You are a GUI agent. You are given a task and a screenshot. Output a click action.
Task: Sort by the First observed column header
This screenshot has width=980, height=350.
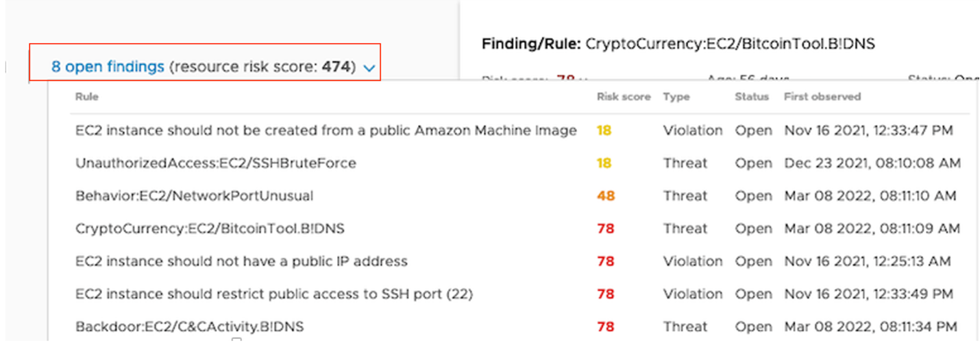point(822,97)
